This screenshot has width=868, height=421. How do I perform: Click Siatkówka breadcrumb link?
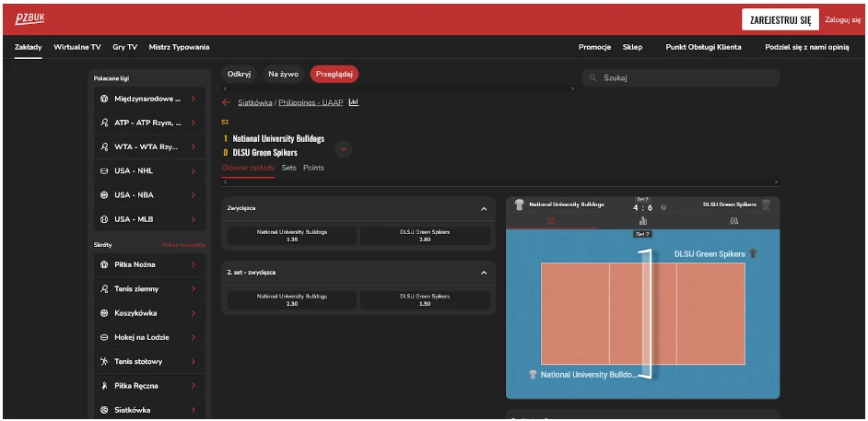[x=254, y=102]
